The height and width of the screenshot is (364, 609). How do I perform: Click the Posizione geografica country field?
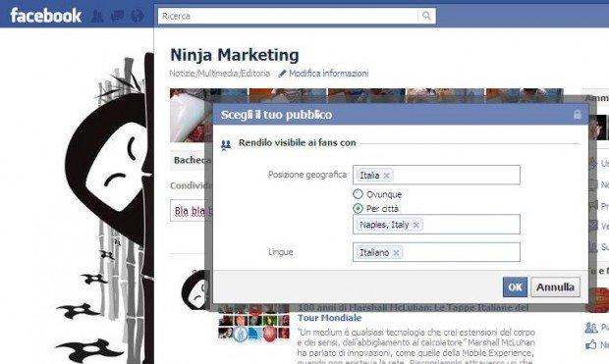click(436, 175)
